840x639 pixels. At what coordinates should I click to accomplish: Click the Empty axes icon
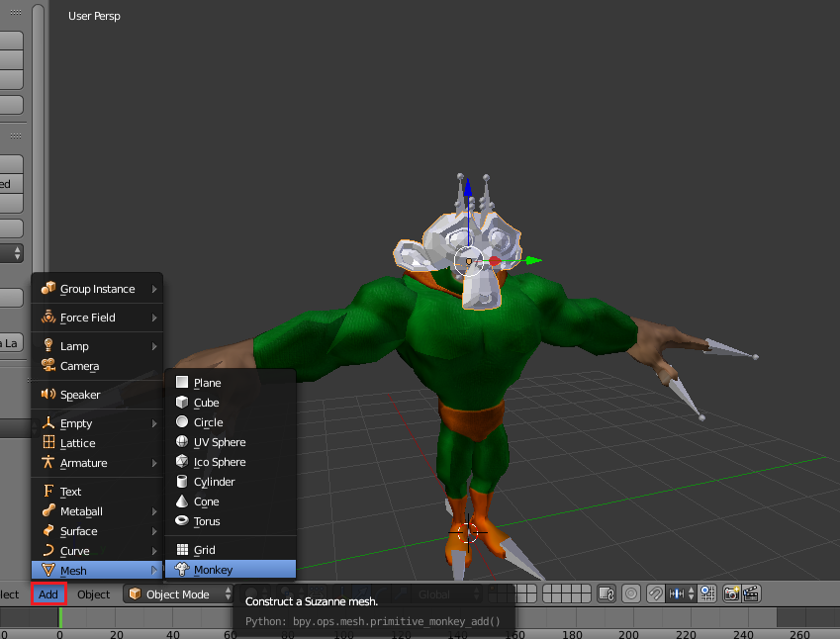coord(48,422)
